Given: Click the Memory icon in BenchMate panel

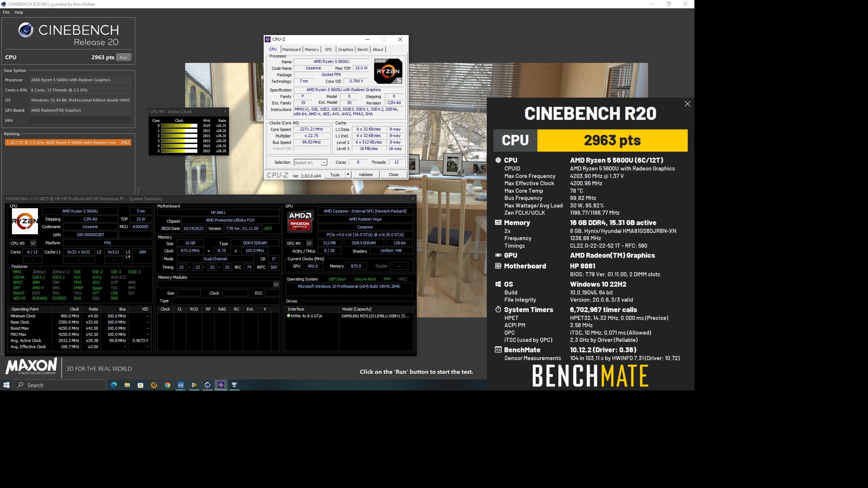Looking at the screenshot, I should tap(498, 223).
